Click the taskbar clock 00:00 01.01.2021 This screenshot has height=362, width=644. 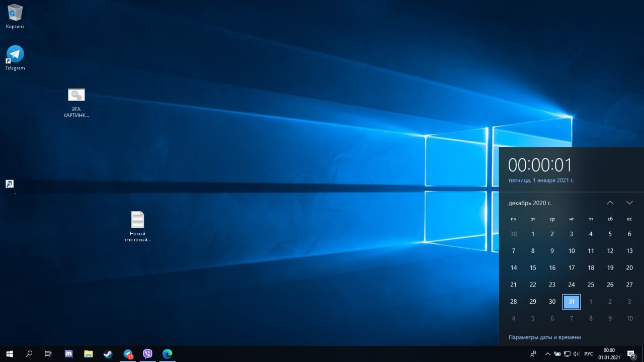(x=609, y=354)
